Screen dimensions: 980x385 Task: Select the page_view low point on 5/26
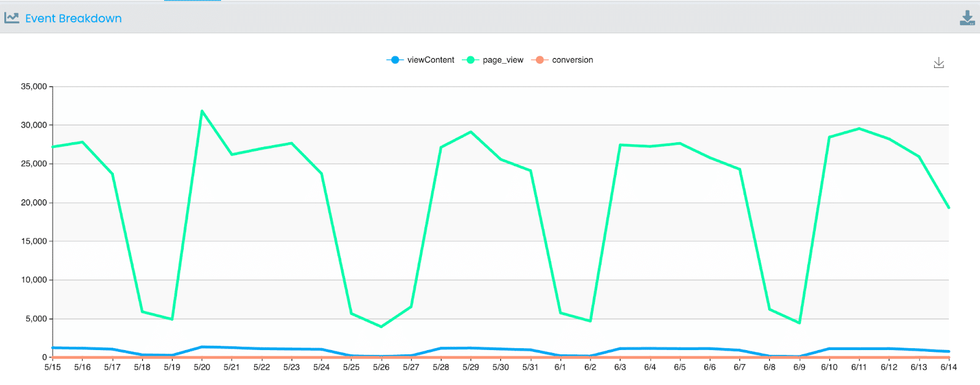pos(381,327)
